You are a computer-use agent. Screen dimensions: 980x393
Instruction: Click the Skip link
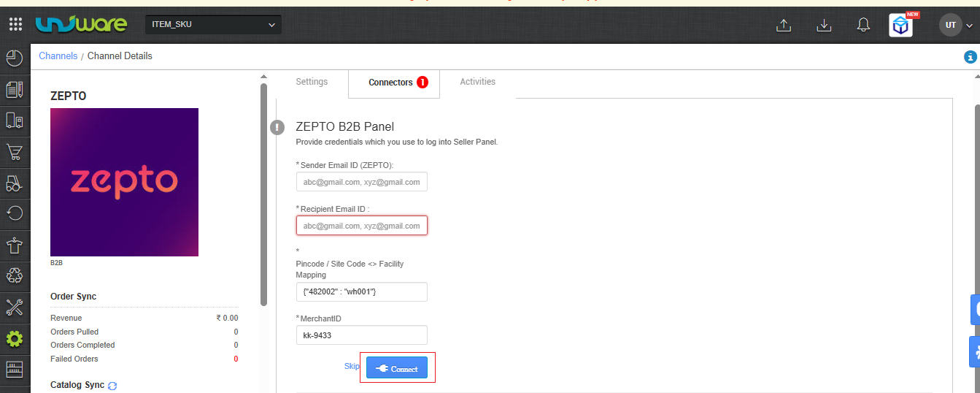click(x=352, y=367)
